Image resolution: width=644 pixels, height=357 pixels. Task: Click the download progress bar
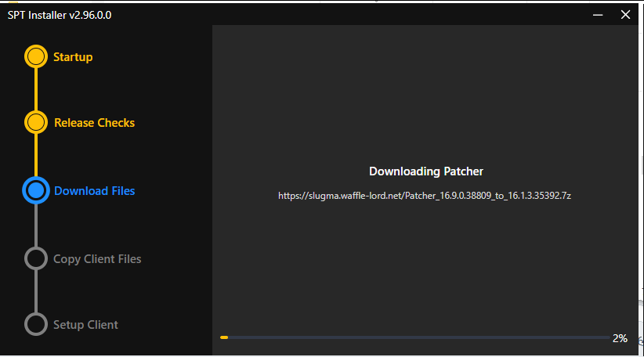[x=414, y=337]
